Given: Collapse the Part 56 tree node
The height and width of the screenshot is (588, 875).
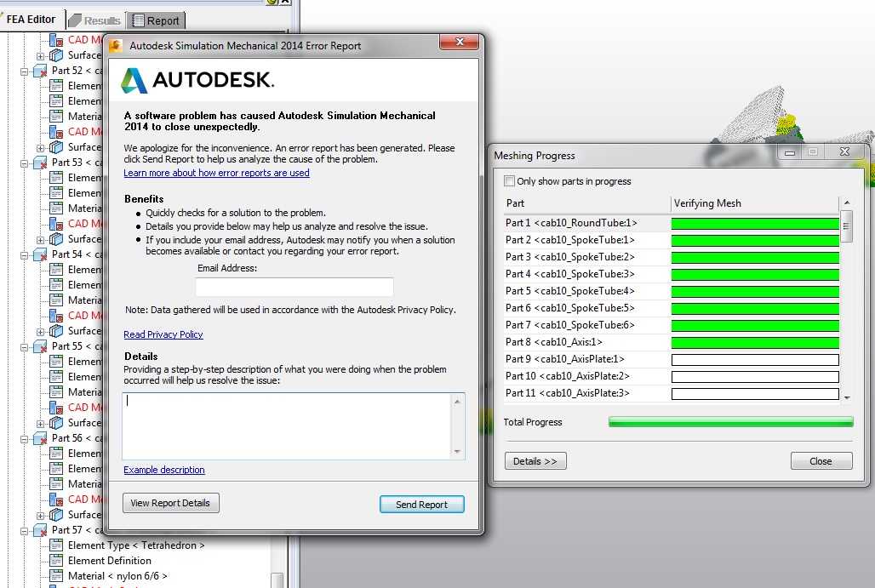Looking at the screenshot, I should [x=24, y=439].
